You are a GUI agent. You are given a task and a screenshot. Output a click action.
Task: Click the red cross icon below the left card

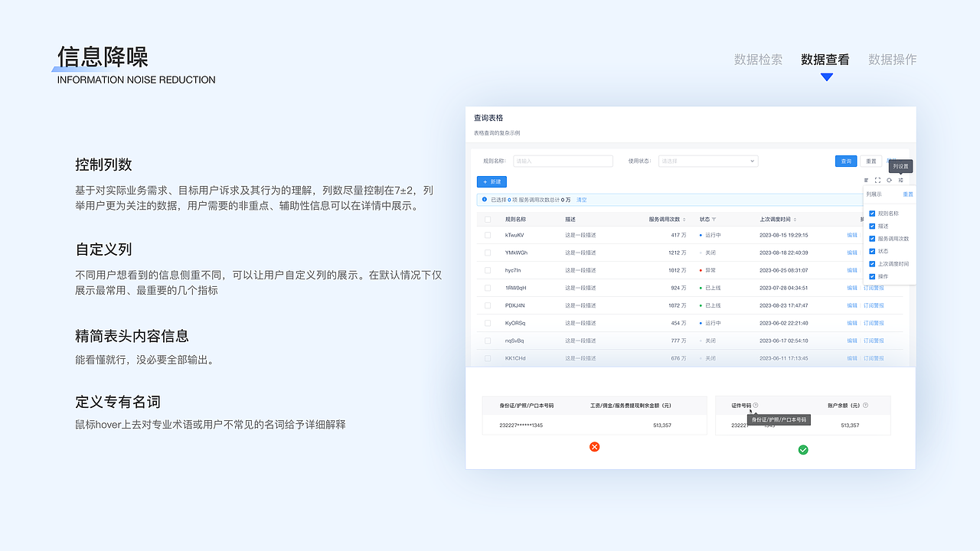[595, 447]
